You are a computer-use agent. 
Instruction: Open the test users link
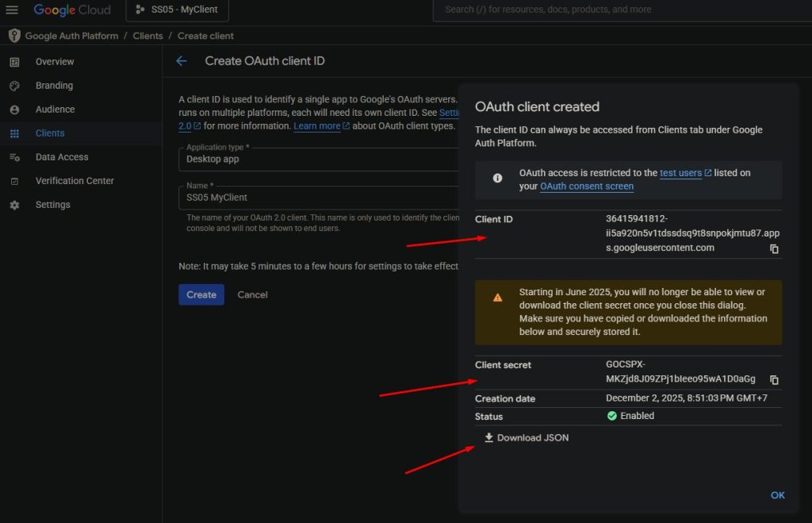tap(680, 172)
